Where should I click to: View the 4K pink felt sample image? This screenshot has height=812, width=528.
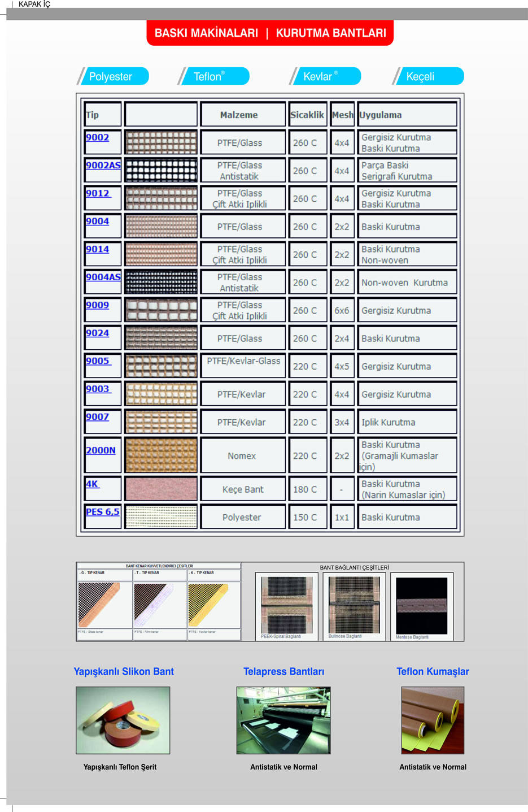161,489
